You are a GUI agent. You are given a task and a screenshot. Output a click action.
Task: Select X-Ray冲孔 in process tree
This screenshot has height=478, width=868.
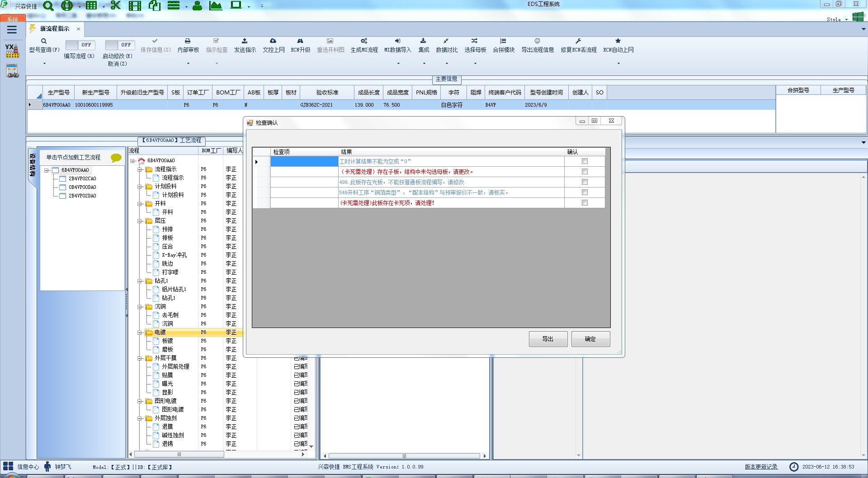(174, 255)
